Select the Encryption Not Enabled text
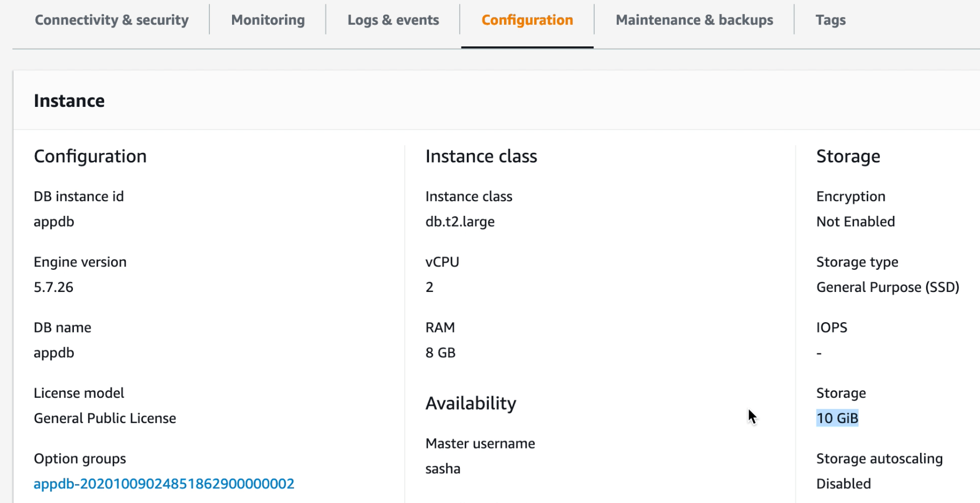Viewport: 980px width, 503px height. [x=855, y=221]
